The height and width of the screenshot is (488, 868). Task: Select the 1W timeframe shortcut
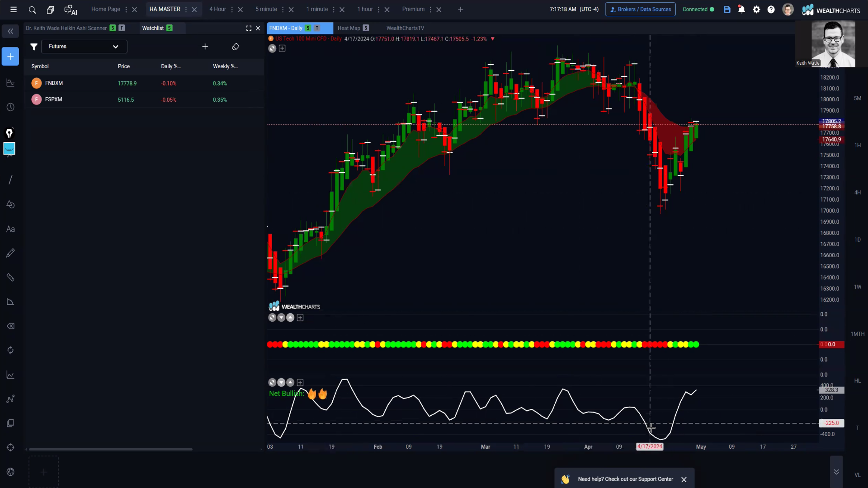point(858,287)
